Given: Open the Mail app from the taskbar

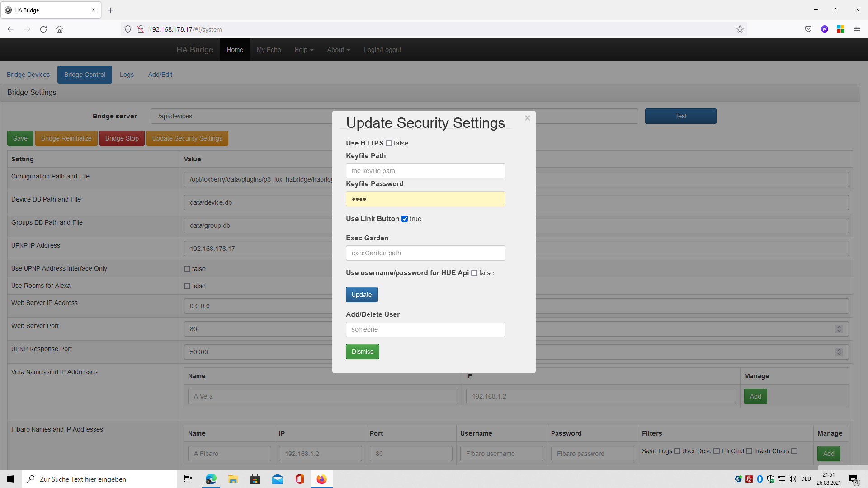Looking at the screenshot, I should tap(278, 479).
